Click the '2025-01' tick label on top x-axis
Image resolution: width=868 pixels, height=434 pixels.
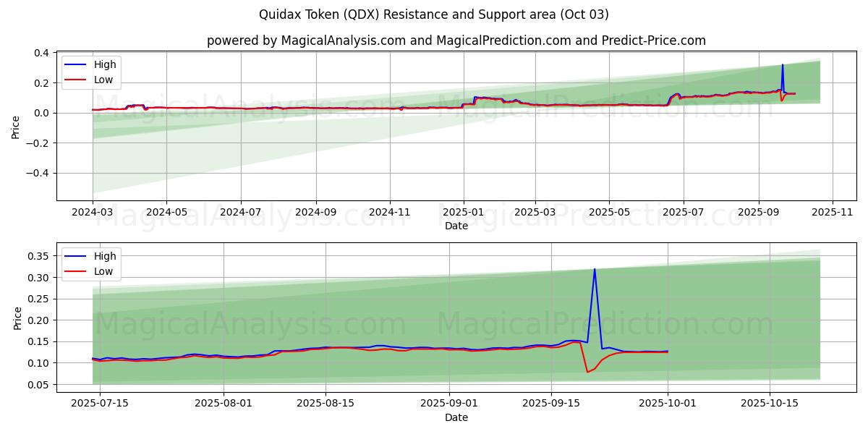[x=464, y=213]
